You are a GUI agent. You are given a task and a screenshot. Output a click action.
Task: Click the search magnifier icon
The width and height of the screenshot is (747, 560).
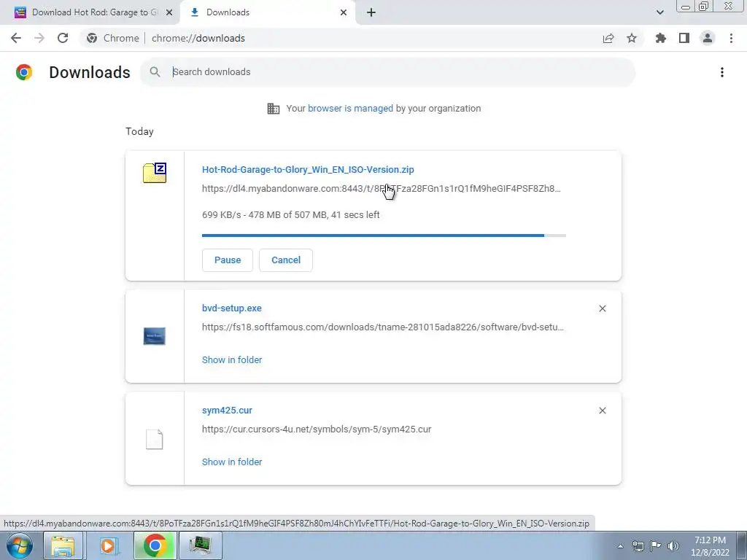(155, 72)
